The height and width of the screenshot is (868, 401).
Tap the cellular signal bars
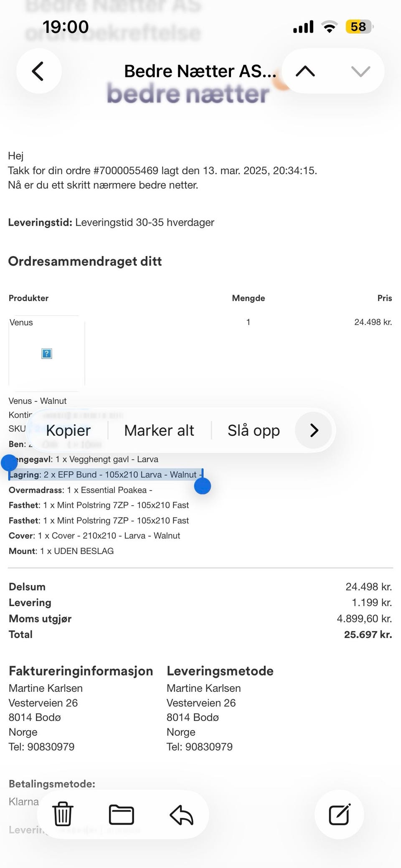[x=303, y=27]
